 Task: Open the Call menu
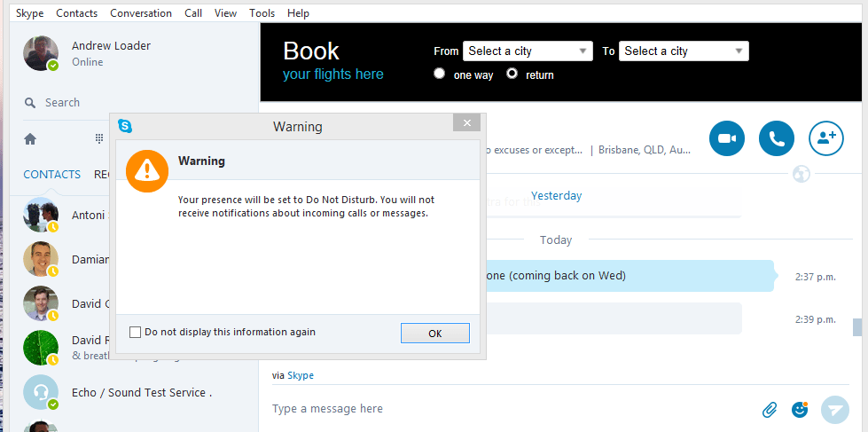[x=193, y=12]
